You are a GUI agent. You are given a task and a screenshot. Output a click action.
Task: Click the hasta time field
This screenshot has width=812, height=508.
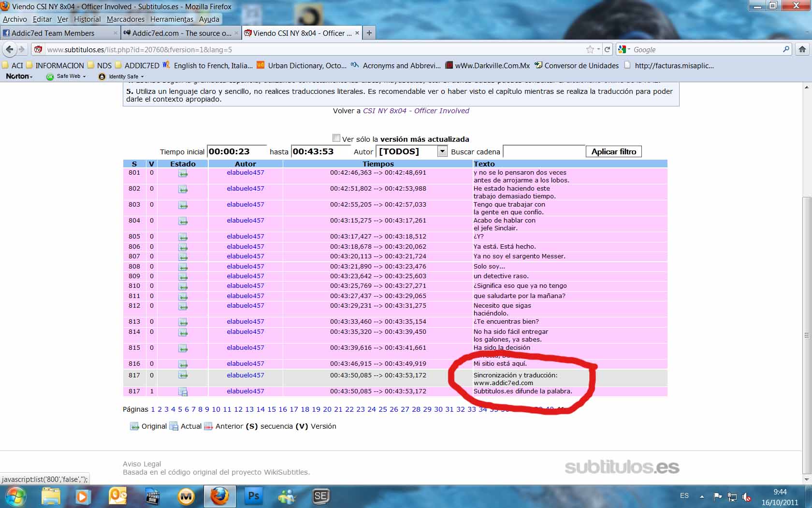pyautogui.click(x=321, y=151)
